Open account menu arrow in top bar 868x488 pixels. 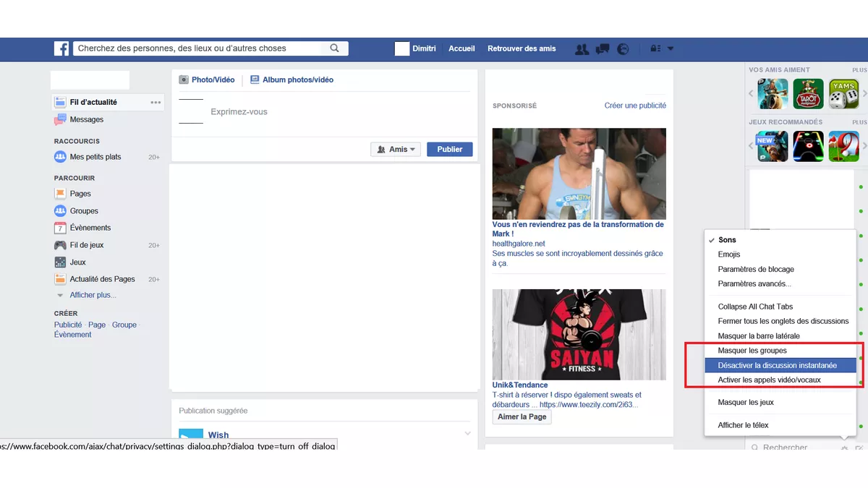pos(671,49)
